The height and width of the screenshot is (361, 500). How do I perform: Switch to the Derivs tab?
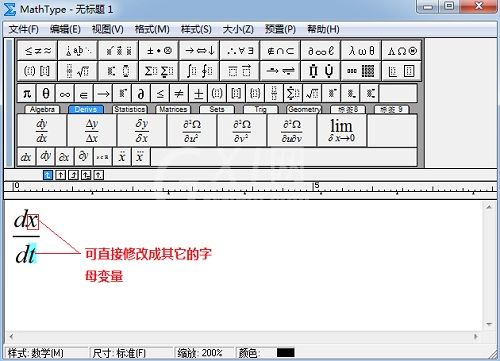pos(86,109)
